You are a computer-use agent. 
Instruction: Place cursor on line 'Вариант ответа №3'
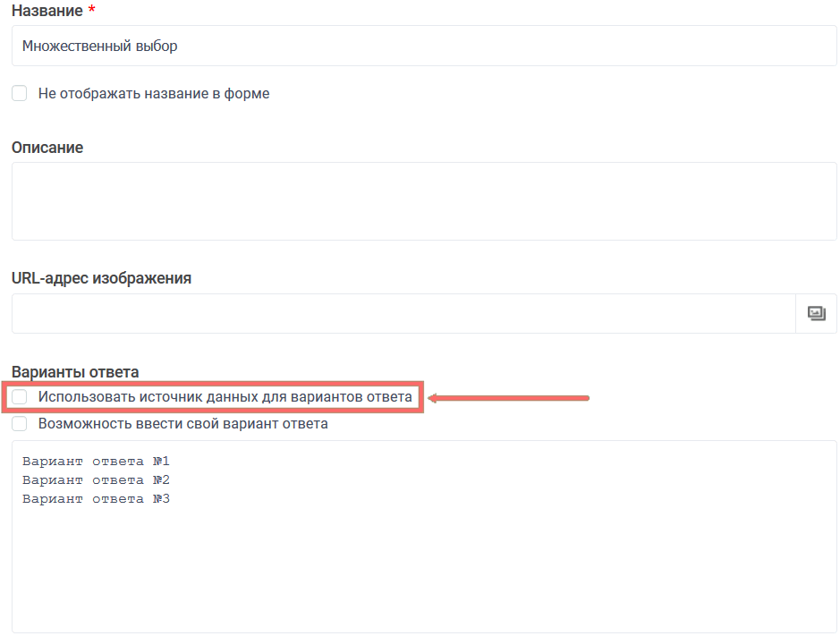click(x=96, y=499)
